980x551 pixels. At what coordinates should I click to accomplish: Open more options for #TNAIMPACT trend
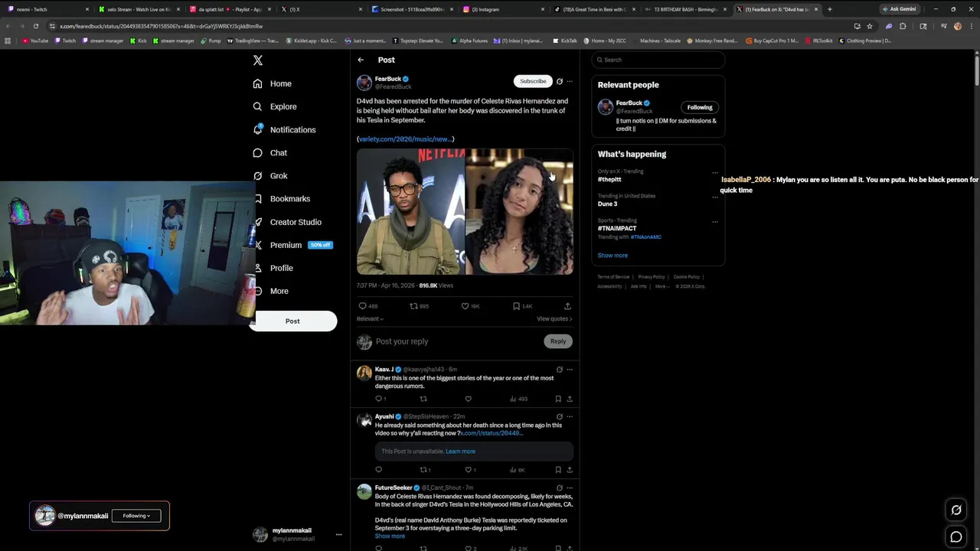715,221
